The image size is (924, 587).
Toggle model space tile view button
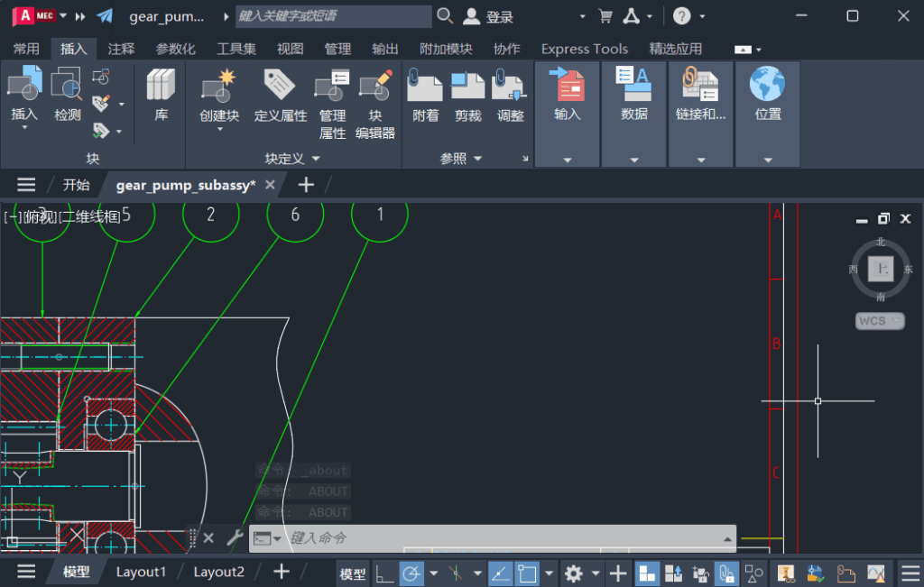coord(647,573)
